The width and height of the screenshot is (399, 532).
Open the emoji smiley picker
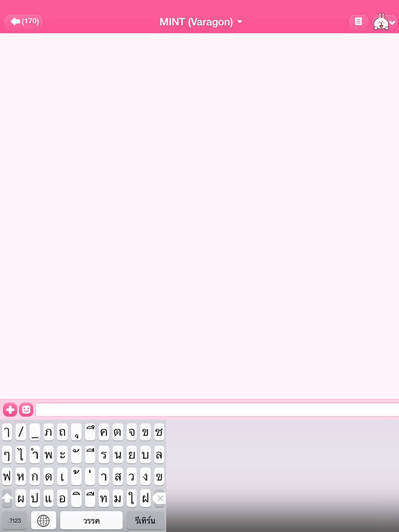pyautogui.click(x=26, y=409)
